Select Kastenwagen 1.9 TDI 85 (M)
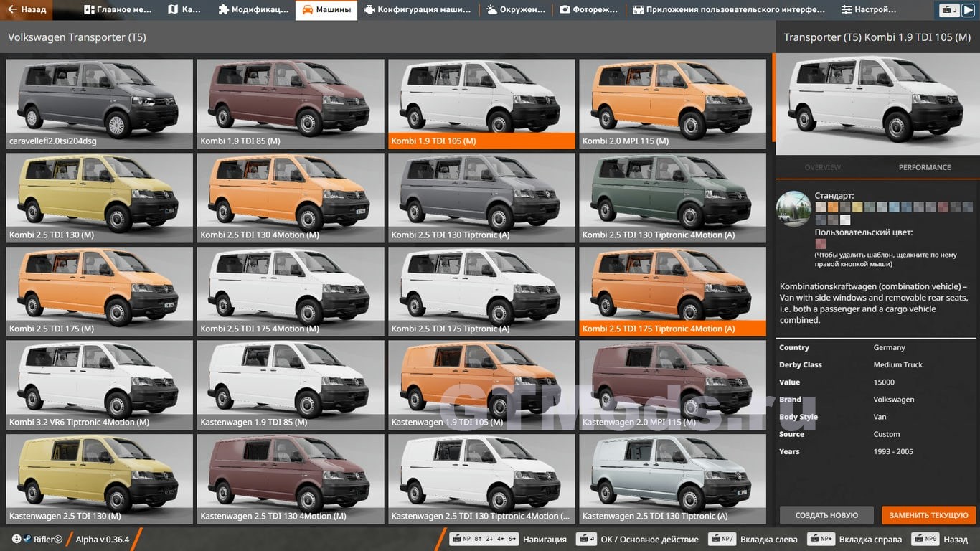This screenshot has height=551, width=980. point(291,385)
